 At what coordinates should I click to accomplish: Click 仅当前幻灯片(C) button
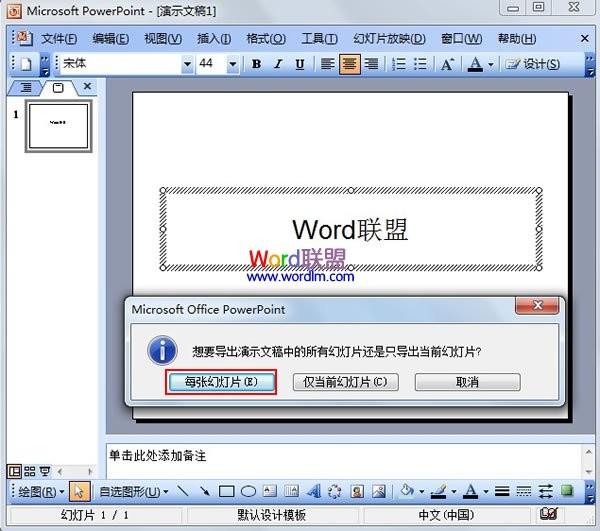[x=346, y=382]
